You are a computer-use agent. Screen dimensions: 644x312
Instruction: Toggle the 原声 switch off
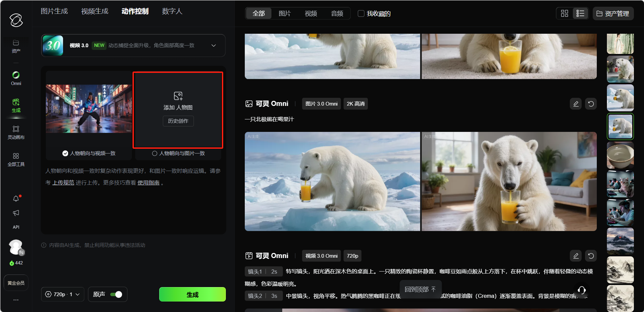coord(116,294)
